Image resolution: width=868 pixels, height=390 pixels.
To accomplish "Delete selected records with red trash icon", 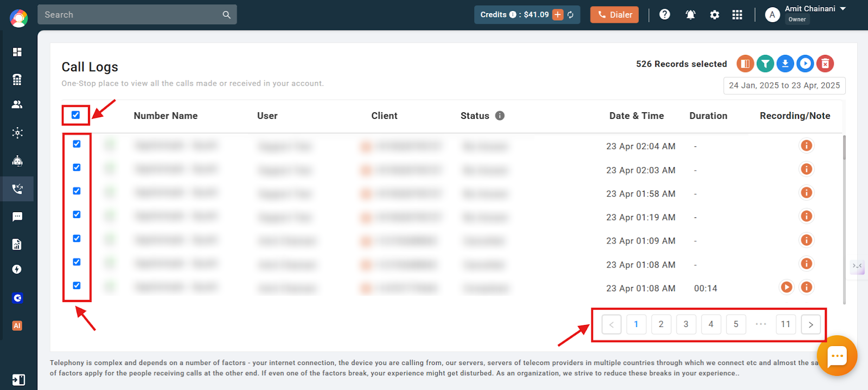I will pos(825,63).
